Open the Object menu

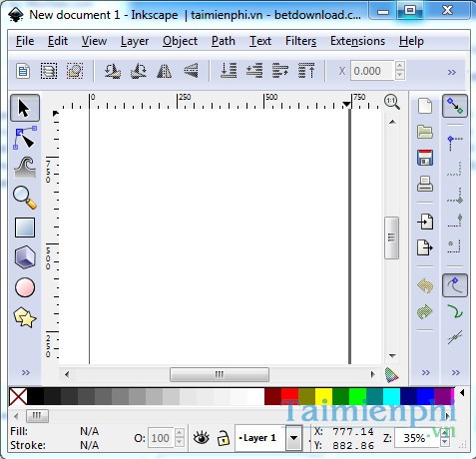pos(180,41)
